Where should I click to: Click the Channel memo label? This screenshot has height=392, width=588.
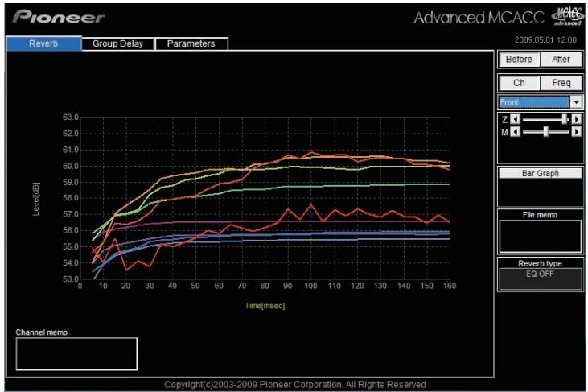pyautogui.click(x=42, y=332)
